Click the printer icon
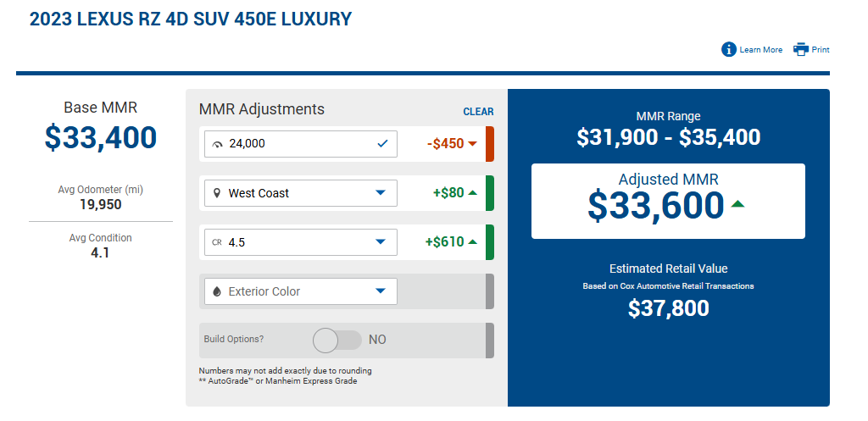This screenshot has width=868, height=421. pos(801,49)
